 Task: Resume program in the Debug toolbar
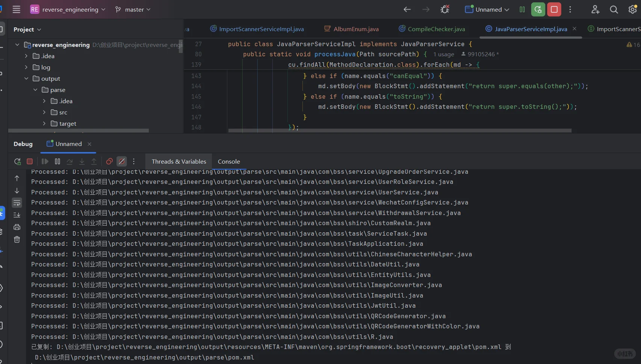click(45, 161)
